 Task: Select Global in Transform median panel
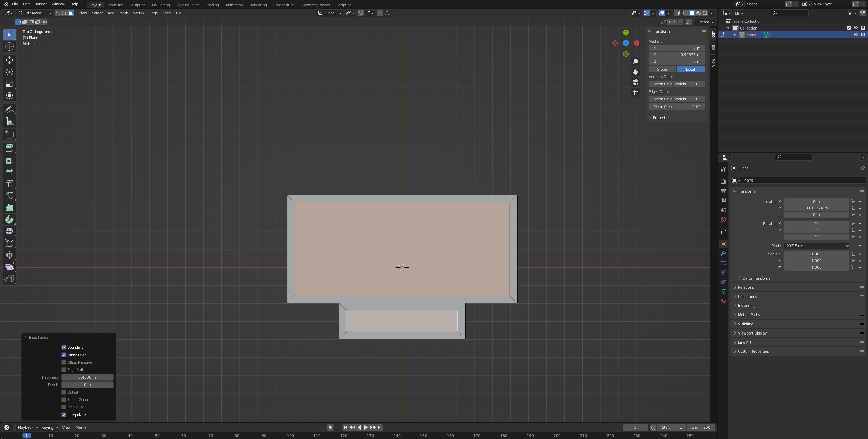point(662,69)
